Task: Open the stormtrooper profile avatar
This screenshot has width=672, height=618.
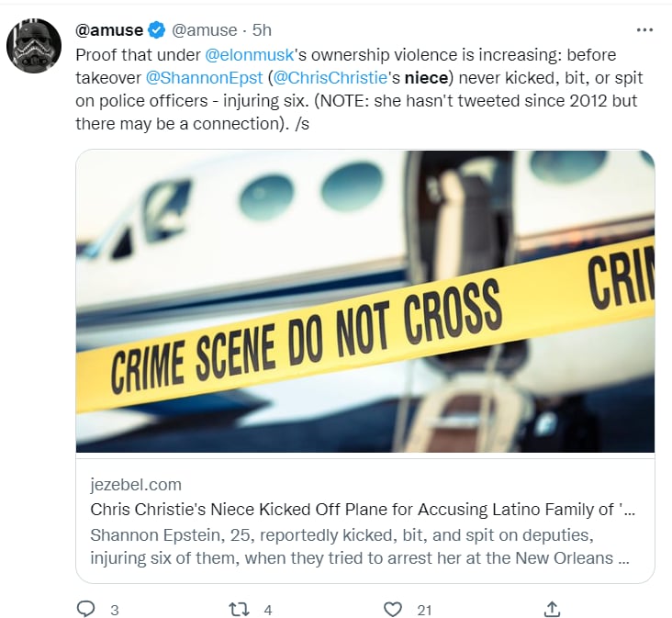Action: (34, 45)
